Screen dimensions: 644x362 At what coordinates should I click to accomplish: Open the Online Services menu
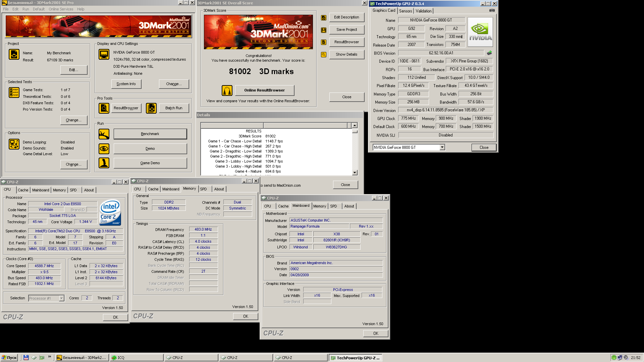(61, 9)
